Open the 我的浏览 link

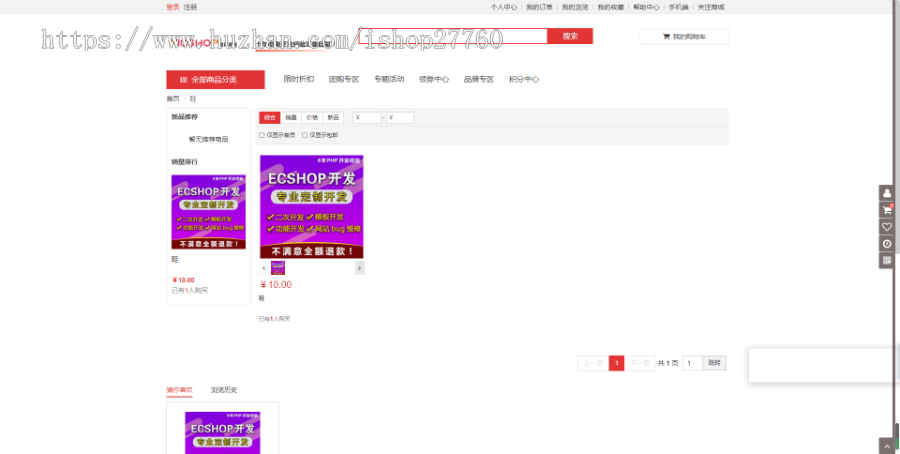tap(575, 7)
